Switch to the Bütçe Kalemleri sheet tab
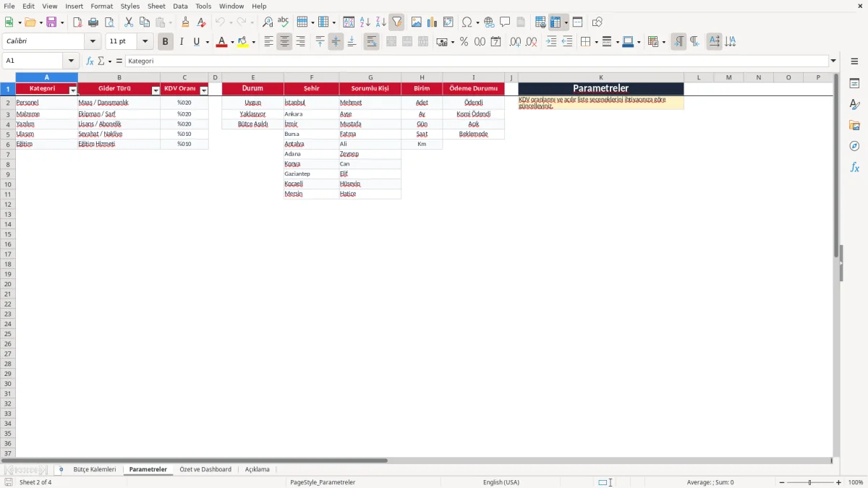This screenshot has width=868, height=488. click(x=95, y=469)
